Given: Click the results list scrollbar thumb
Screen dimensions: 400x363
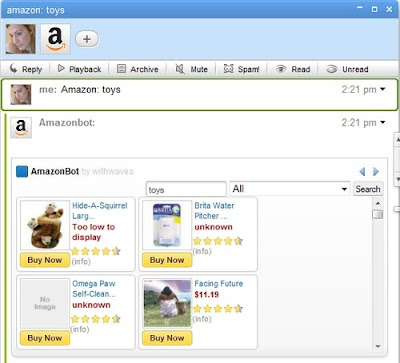Looking at the screenshot, I should click(x=378, y=214).
